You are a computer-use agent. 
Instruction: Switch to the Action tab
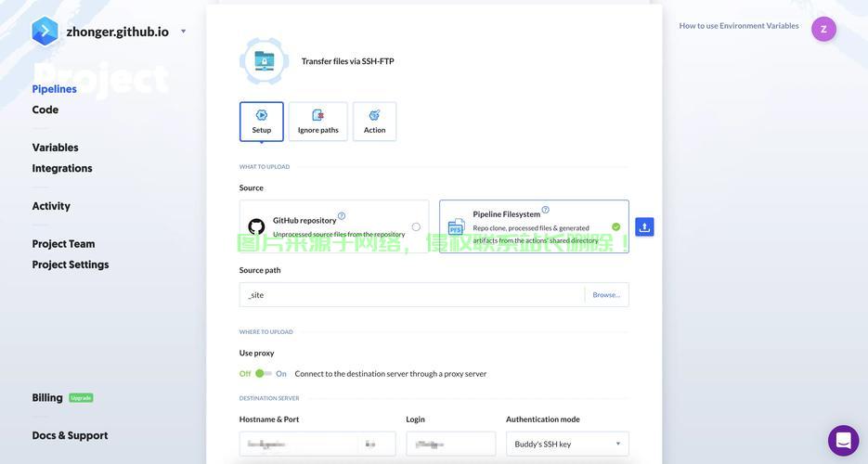pos(374,122)
